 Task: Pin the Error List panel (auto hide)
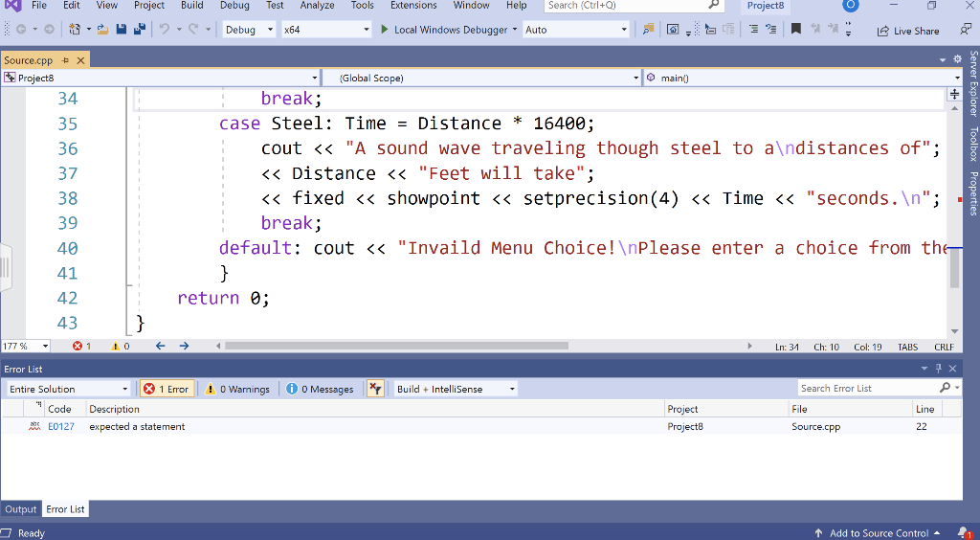pos(938,369)
